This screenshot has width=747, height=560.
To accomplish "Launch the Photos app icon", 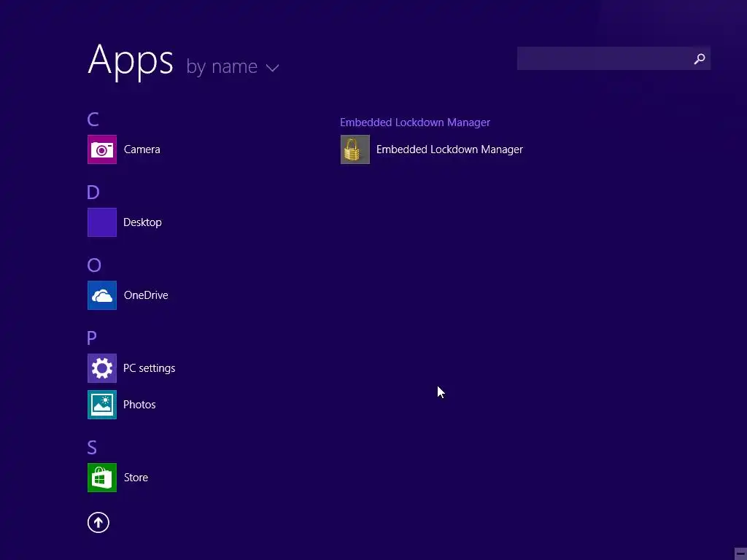I will click(x=102, y=405).
